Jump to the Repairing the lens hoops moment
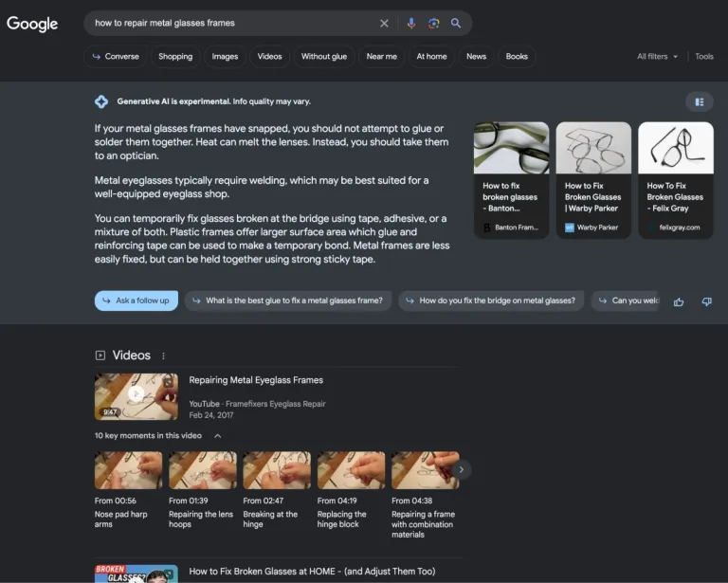This screenshot has width=728, height=583. [203, 490]
